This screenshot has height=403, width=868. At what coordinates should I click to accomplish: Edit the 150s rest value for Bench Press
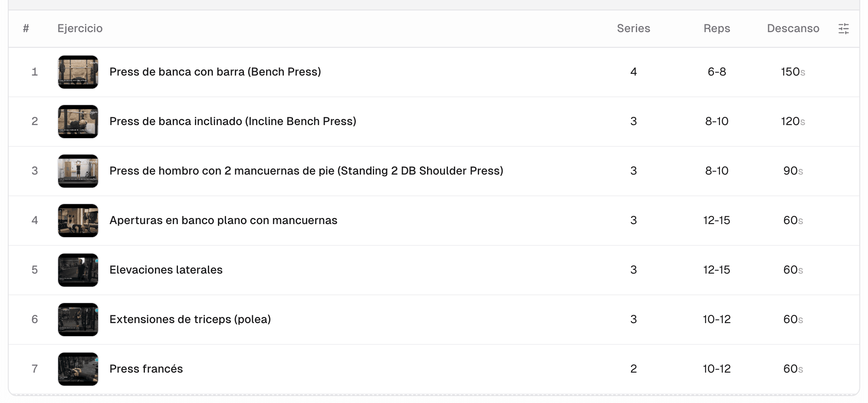click(793, 72)
